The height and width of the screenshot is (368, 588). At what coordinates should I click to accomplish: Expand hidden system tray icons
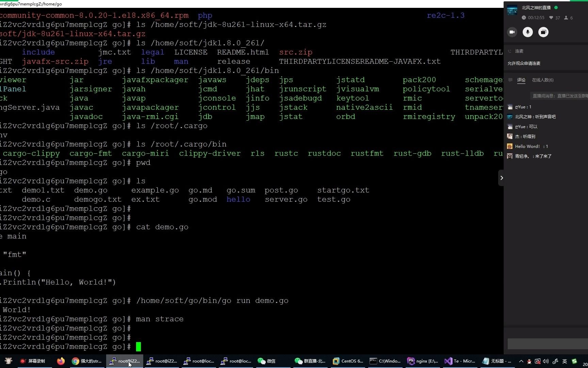point(521,362)
